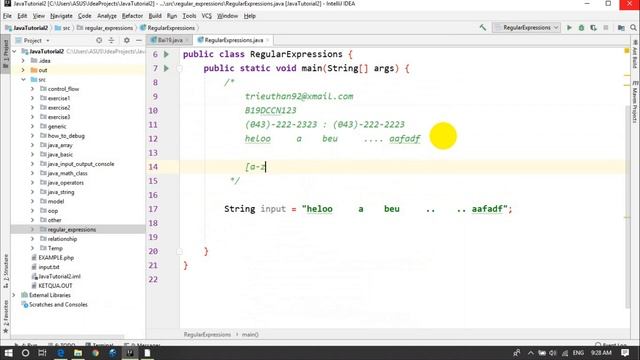Open Google Chrome from taskbar
This screenshot has height=360, width=640.
96,353
